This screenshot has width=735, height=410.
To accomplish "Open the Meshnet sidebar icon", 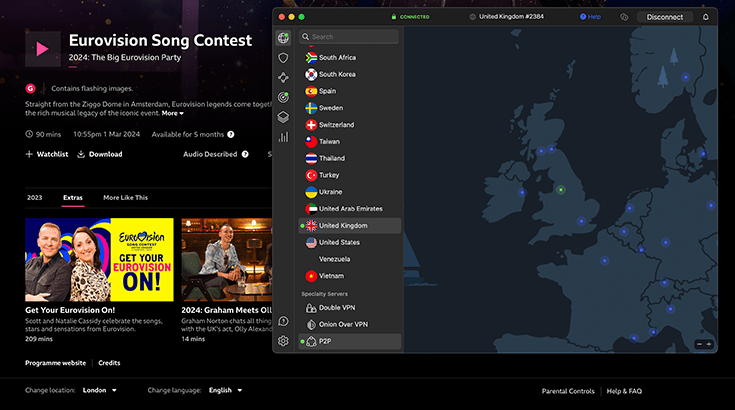I will 283,77.
